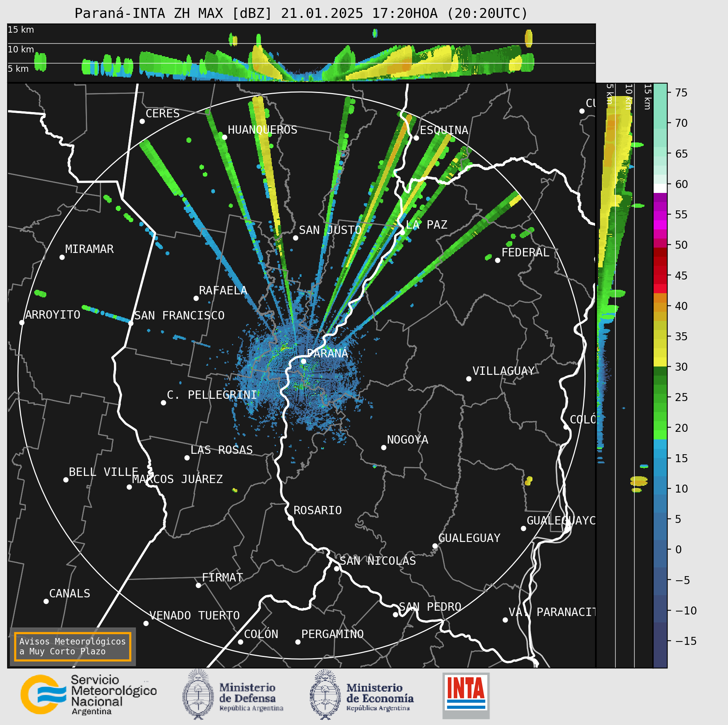Click the PERGAMINO city label
This screenshot has height=725, width=728.
coord(333,634)
